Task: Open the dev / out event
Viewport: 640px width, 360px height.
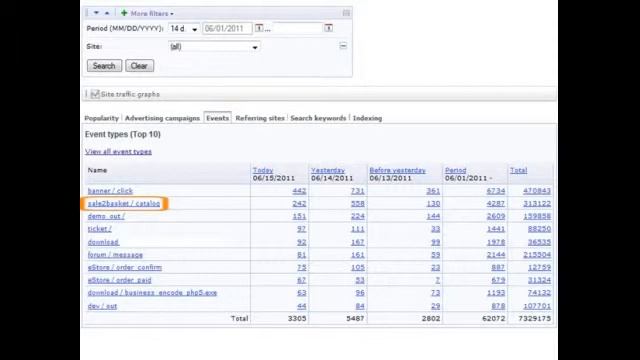Action: tap(102, 306)
